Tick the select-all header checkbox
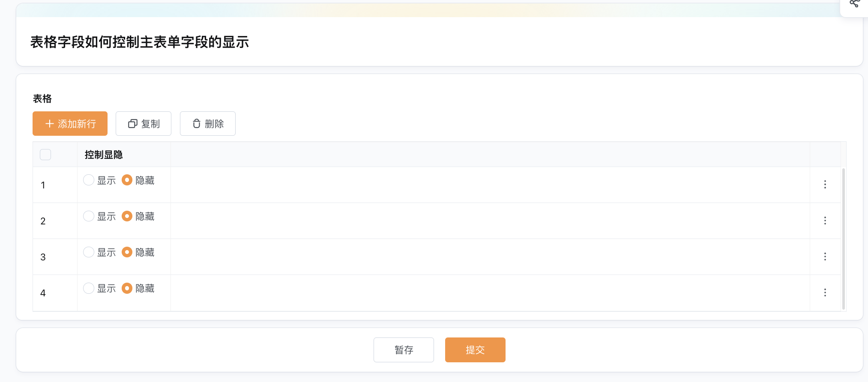868x382 pixels. (45, 155)
